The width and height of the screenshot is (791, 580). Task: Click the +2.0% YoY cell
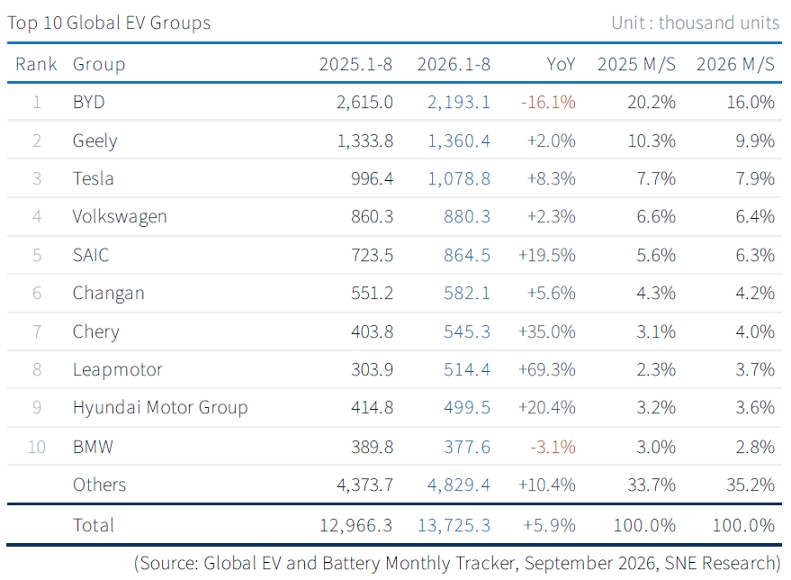click(x=551, y=141)
